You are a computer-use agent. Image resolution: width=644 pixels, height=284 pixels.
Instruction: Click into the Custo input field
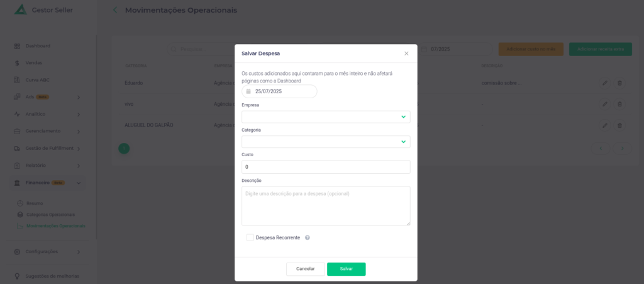click(x=326, y=167)
